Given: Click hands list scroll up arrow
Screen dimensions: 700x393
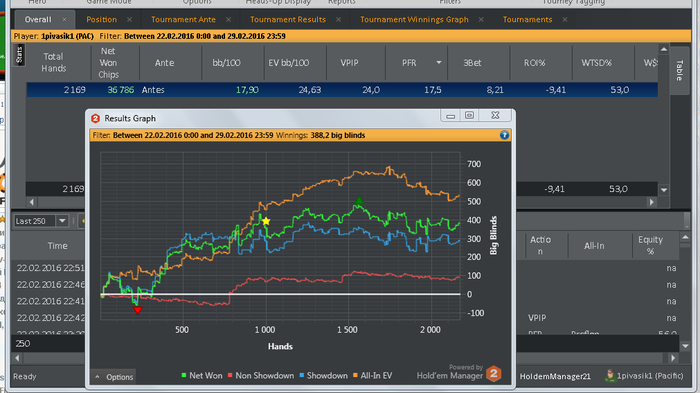Looking at the screenshot, I should (x=685, y=237).
